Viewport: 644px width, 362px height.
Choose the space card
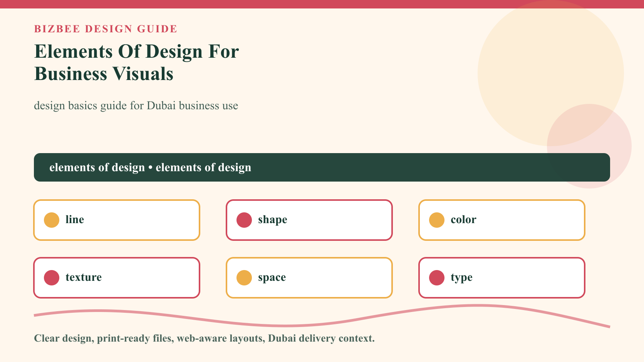point(309,278)
